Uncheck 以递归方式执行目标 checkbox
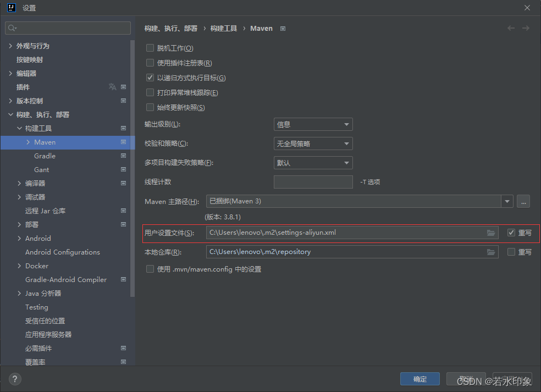Image resolution: width=541 pixels, height=392 pixels. pos(150,78)
